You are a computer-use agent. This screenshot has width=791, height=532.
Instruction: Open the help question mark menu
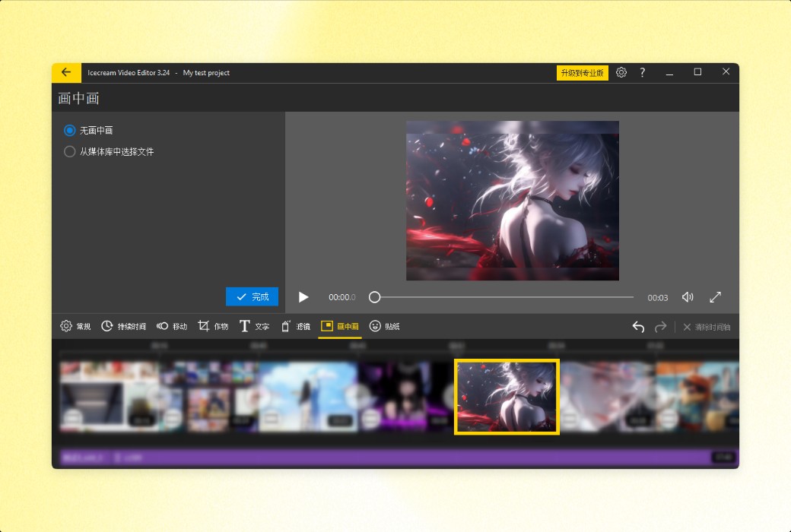642,71
